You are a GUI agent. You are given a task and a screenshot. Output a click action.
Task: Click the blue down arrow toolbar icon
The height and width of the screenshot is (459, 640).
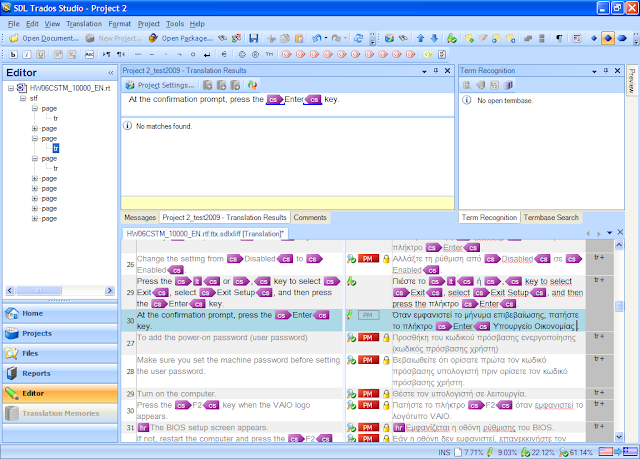(434, 38)
